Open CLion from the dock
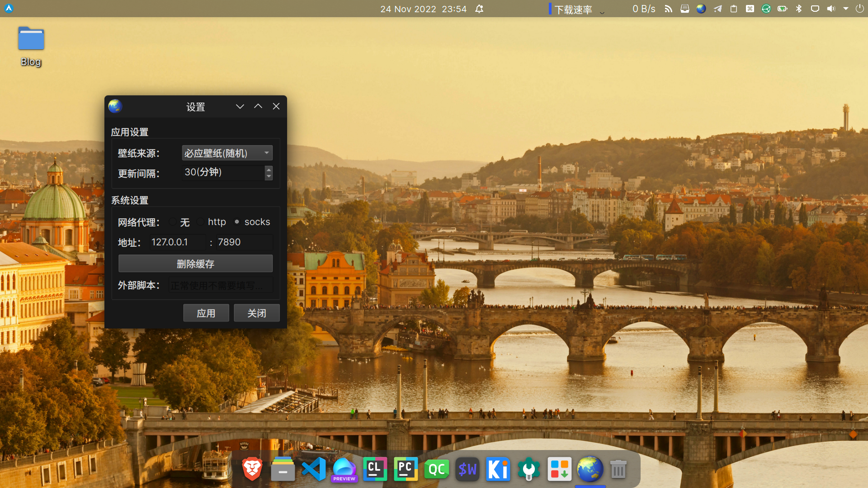 tap(375, 469)
